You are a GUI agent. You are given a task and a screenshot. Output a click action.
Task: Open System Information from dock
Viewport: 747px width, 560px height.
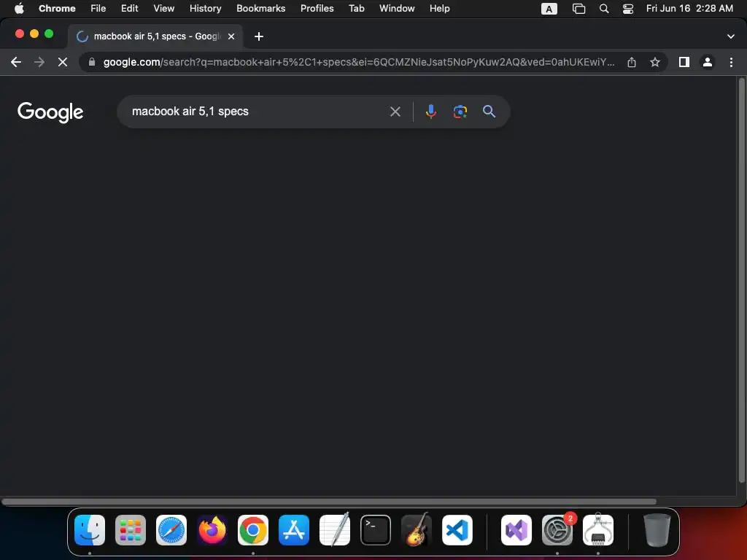pos(598,530)
